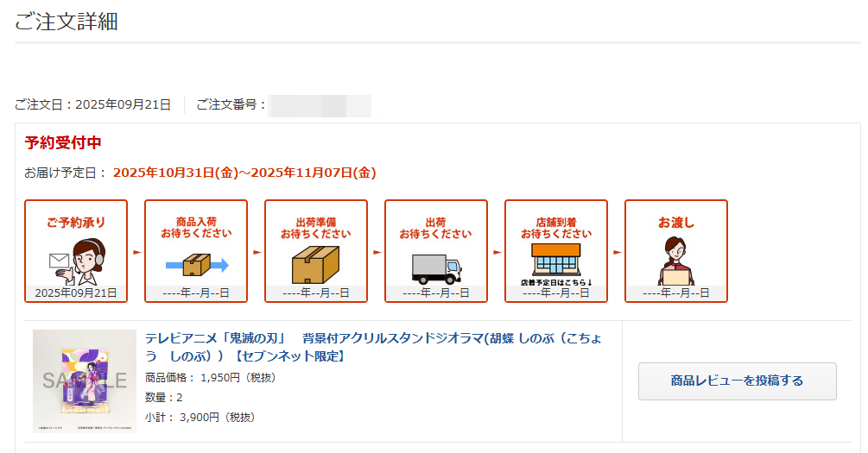This screenshot has height=453, width=868.
Task: Click the product SAMPLE thumbnail image
Action: pos(85,381)
